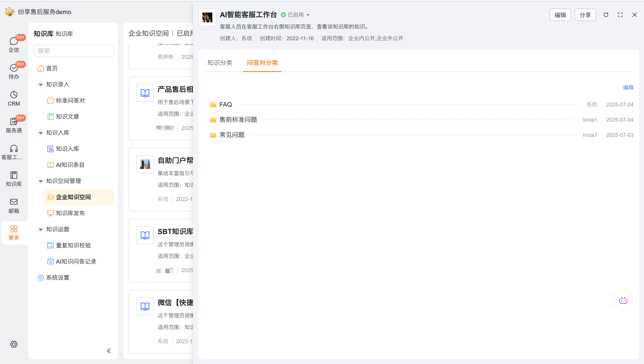Open the 售前标准问题 folder
This screenshot has height=364, width=644.
point(238,120)
